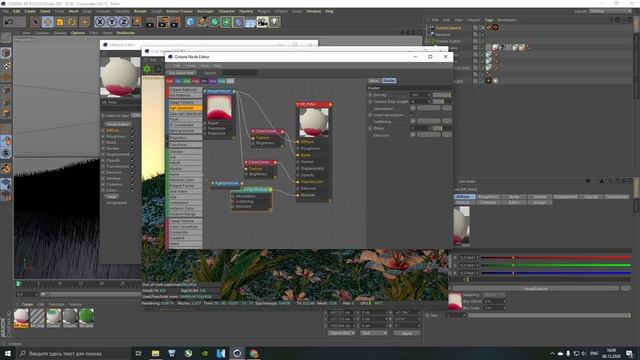This screenshot has width=640, height=360.
Task: Open the Windows Start menu
Action: pos(8,353)
